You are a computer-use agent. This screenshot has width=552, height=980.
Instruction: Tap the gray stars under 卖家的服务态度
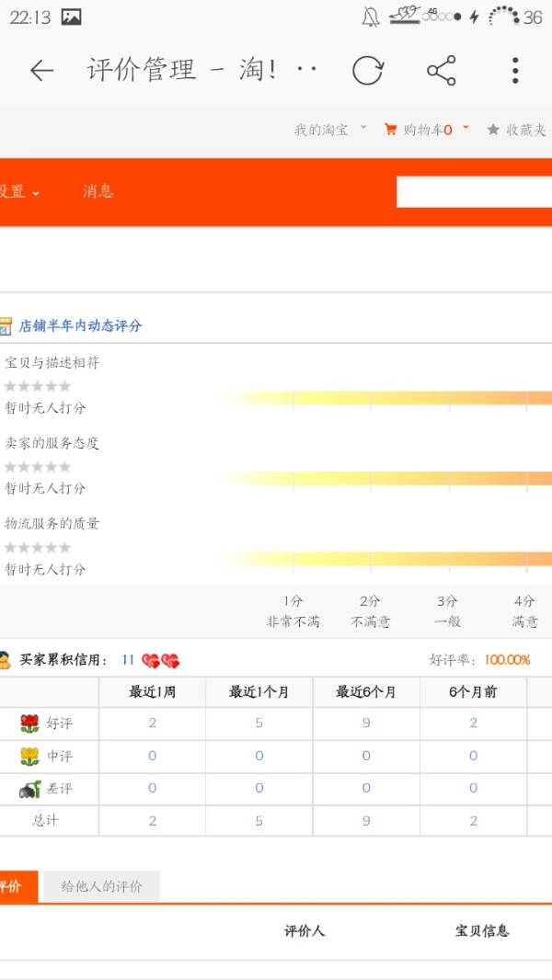click(38, 467)
